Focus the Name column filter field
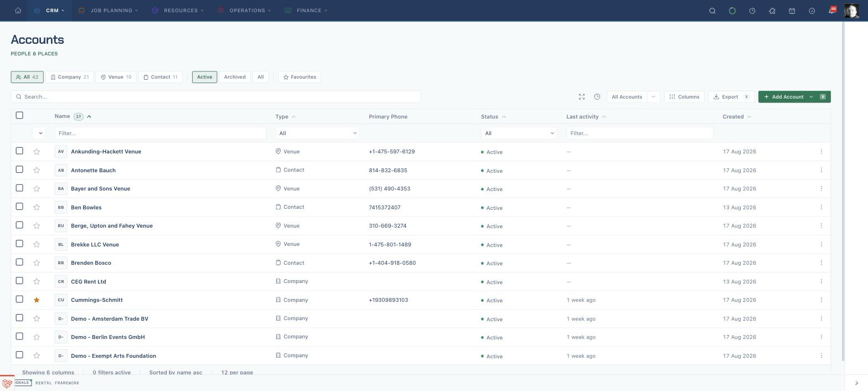This screenshot has height=391, width=868. point(161,133)
